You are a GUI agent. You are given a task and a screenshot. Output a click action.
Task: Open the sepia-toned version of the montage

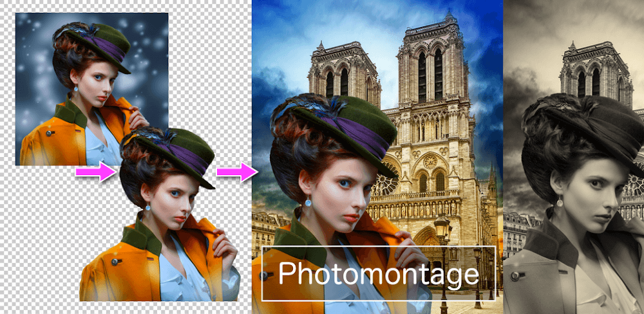tap(574, 157)
